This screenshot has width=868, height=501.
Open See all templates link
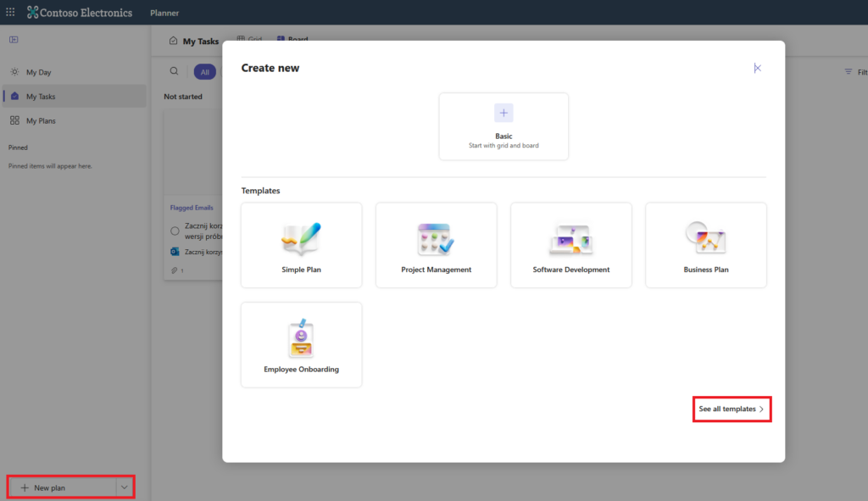point(732,409)
